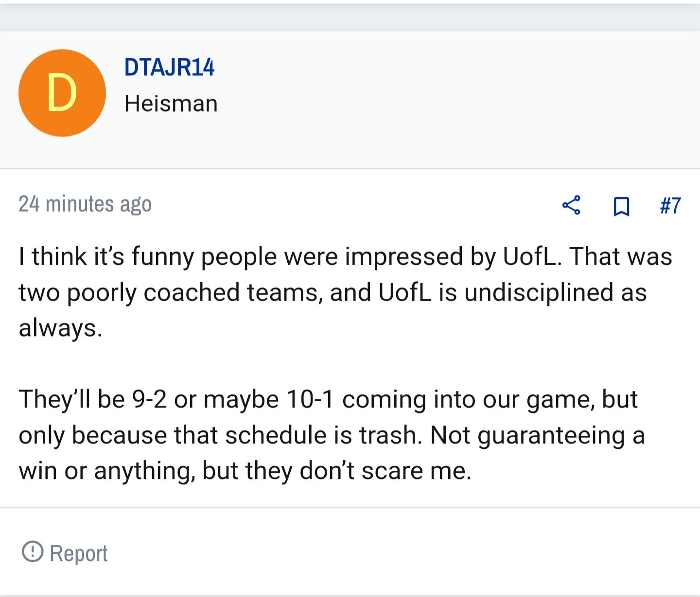Click the line 'only because that schedule is trash'

coord(332,435)
